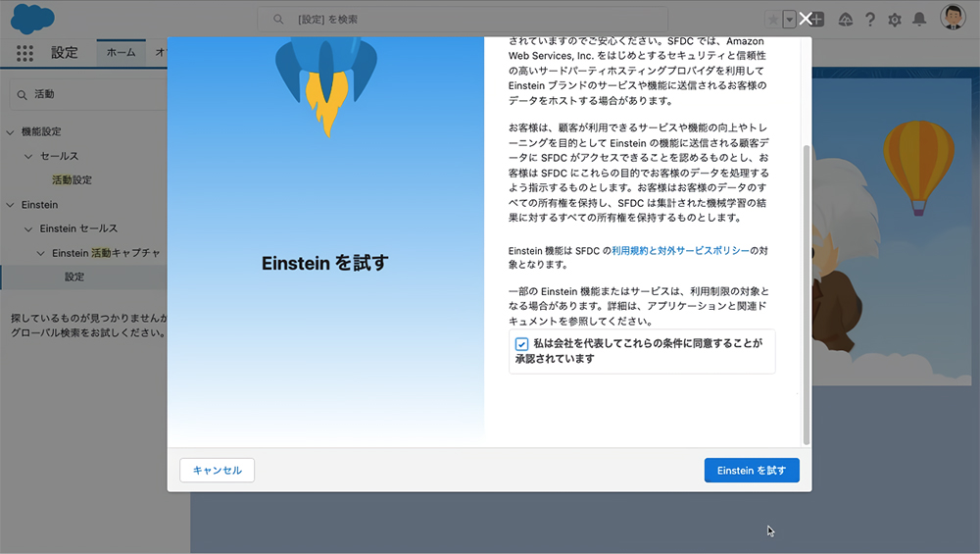Click the キャンセル button
The height and width of the screenshot is (554, 980).
(x=217, y=471)
